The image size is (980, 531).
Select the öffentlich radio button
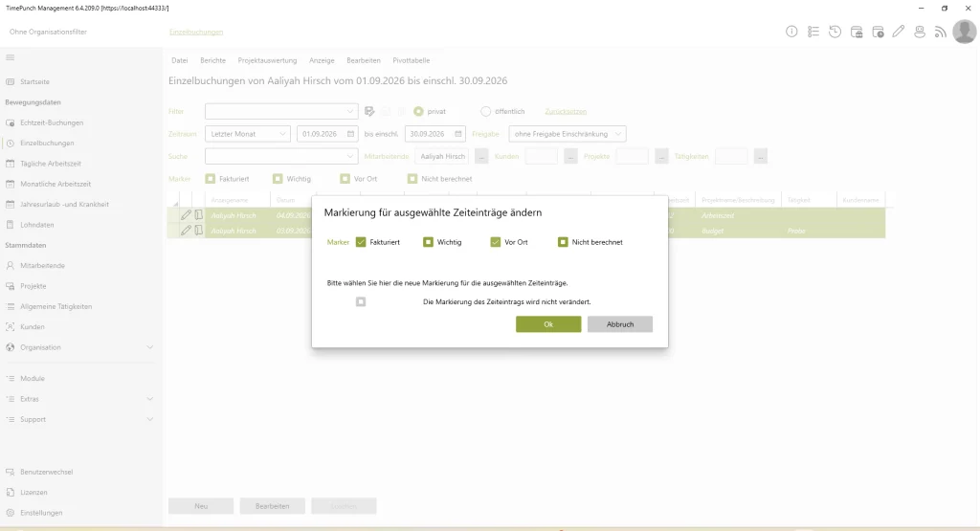[x=485, y=111]
